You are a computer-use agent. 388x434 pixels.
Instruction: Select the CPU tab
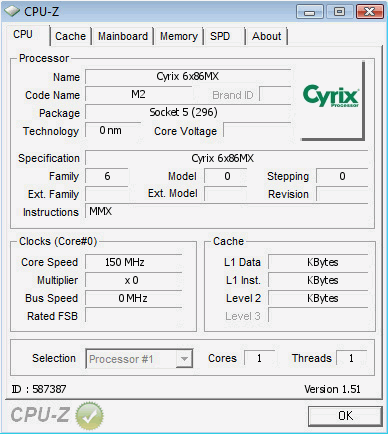pyautogui.click(x=23, y=34)
